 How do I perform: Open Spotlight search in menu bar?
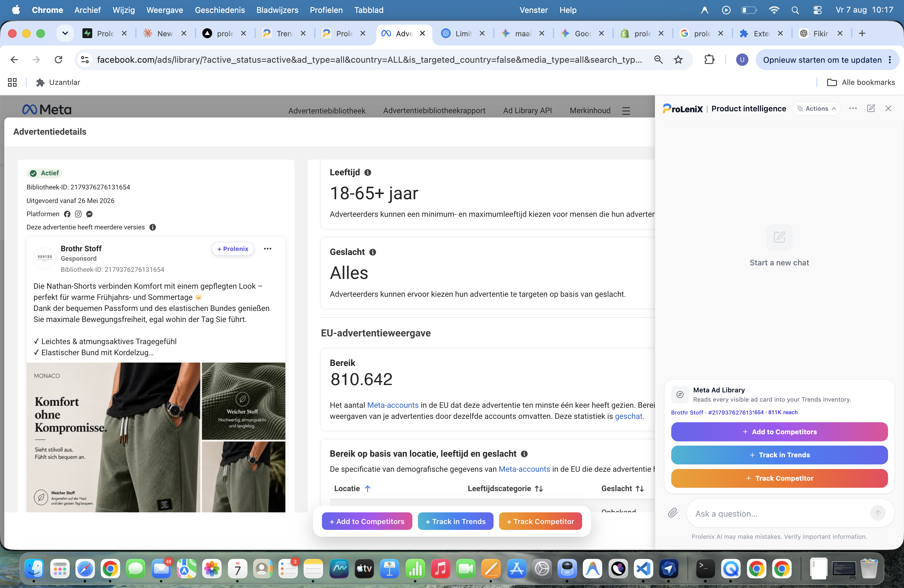(795, 10)
